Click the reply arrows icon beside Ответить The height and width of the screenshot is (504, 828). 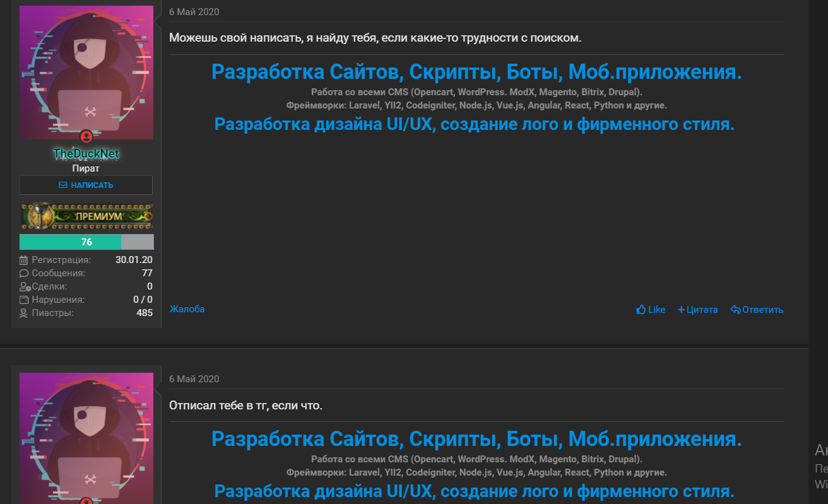735,310
